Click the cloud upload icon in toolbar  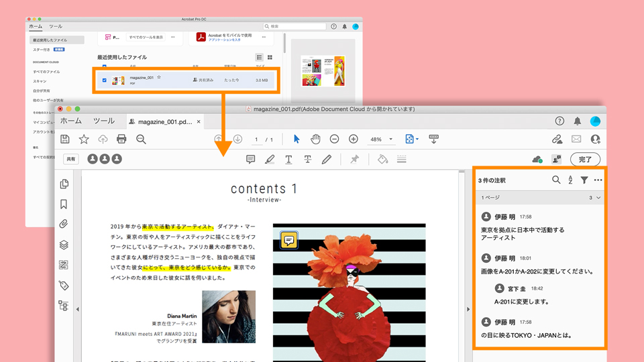[x=103, y=139]
